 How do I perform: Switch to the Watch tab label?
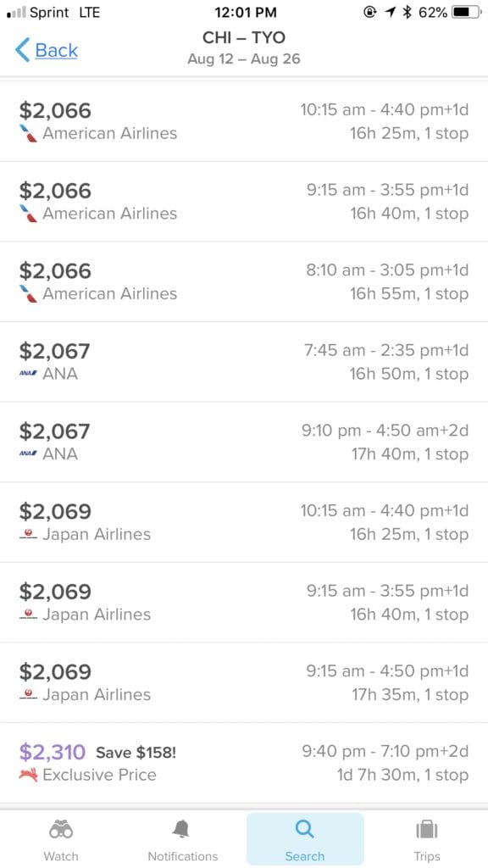pos(61,856)
